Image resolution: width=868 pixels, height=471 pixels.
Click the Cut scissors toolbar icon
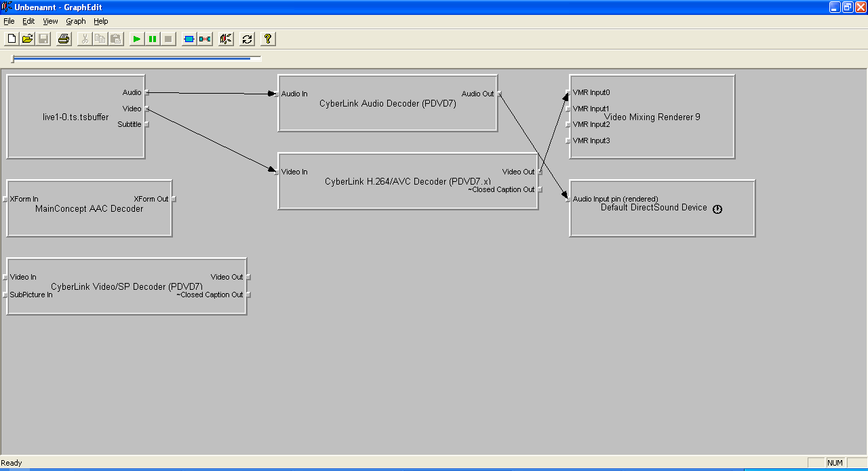(x=85, y=39)
